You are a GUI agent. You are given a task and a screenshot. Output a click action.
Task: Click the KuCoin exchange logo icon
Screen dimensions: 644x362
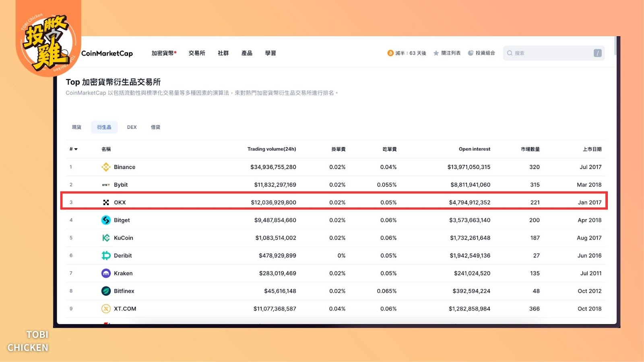pos(106,238)
